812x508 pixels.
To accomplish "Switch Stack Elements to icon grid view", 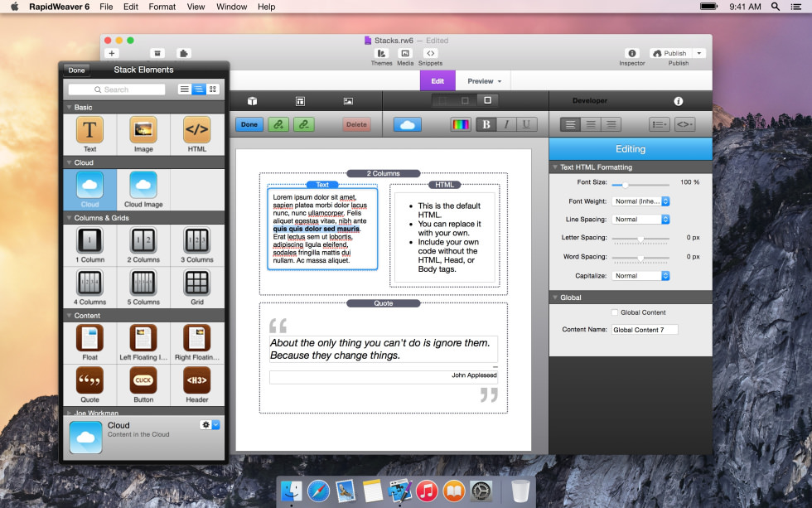I will tap(213, 89).
